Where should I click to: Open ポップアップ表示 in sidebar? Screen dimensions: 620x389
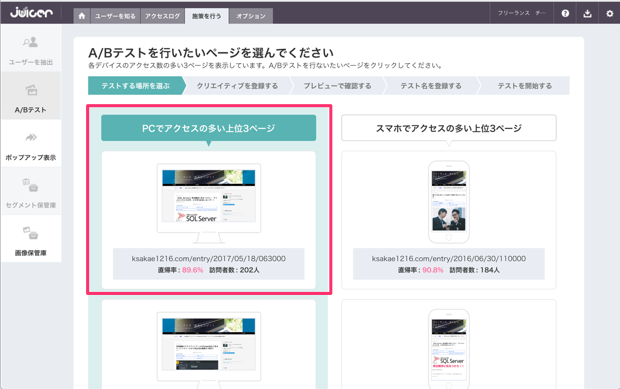tap(31, 144)
